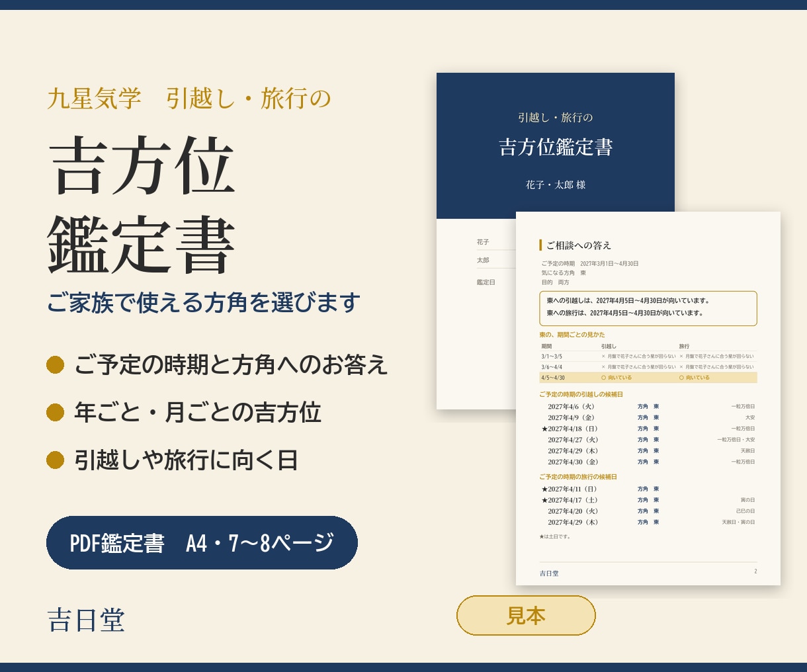This screenshot has height=672, width=807.
Task: Click bullet text ご予定の時期と方角へのお答え
Action: point(231,364)
